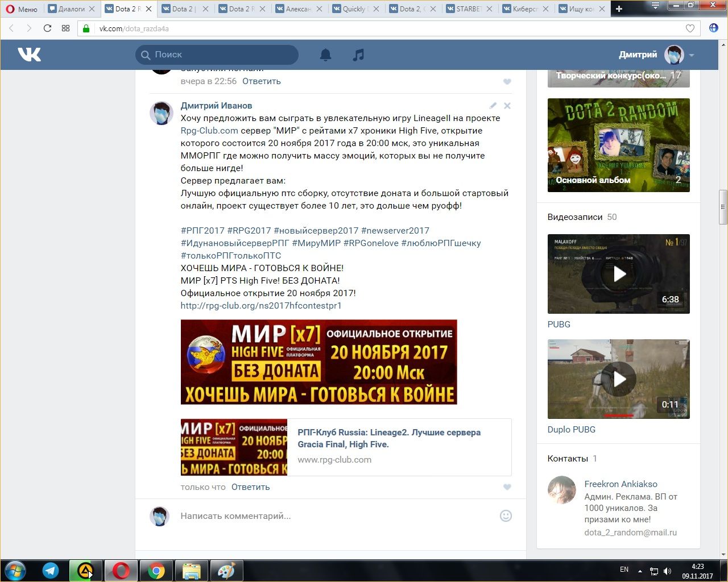728x582 pixels.
Task: Open the VK logo home link
Action: (29, 55)
